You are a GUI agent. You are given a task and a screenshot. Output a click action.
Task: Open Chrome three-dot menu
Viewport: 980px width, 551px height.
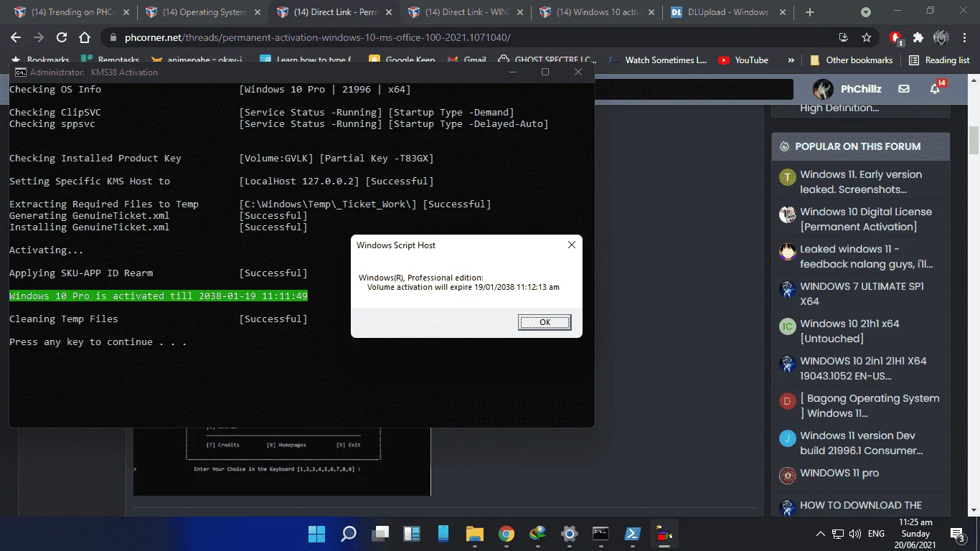click(963, 37)
